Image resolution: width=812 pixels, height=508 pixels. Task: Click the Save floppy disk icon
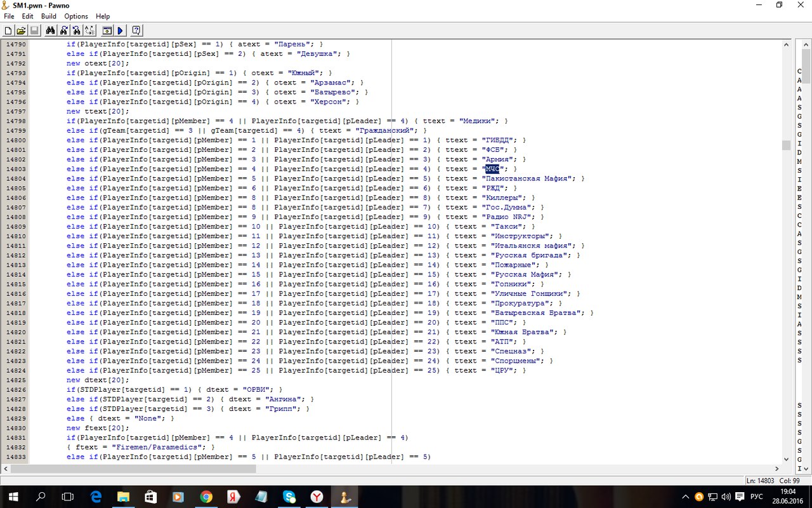[34, 30]
